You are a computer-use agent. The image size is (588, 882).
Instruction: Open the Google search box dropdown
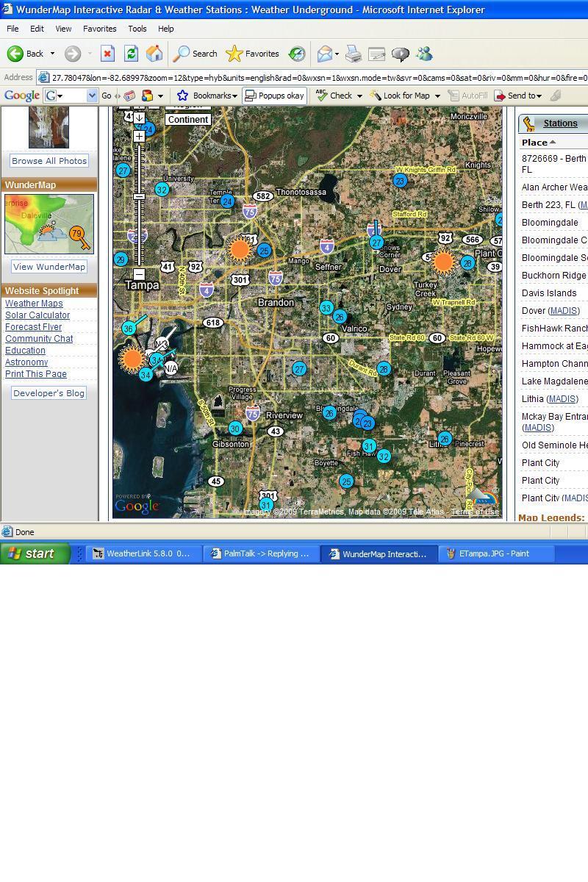tap(92, 96)
